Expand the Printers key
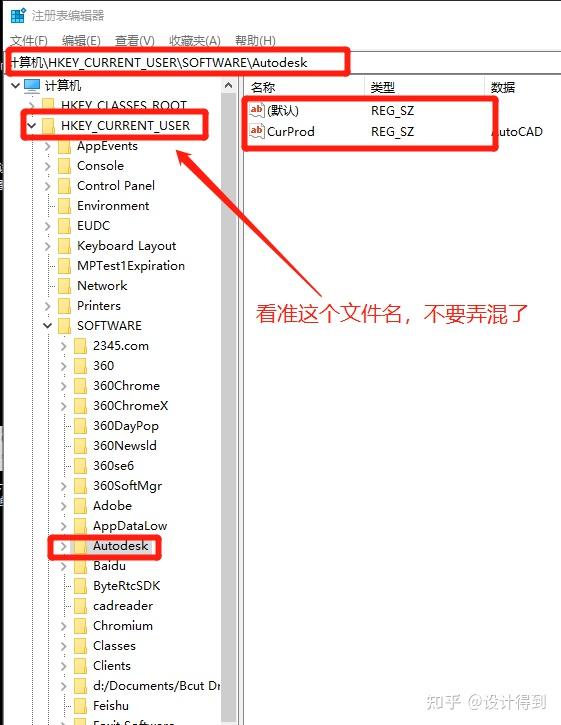The image size is (561, 725). 47,306
